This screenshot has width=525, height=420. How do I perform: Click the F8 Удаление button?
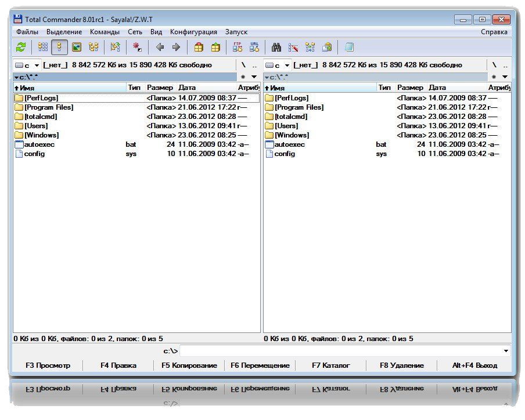point(402,365)
